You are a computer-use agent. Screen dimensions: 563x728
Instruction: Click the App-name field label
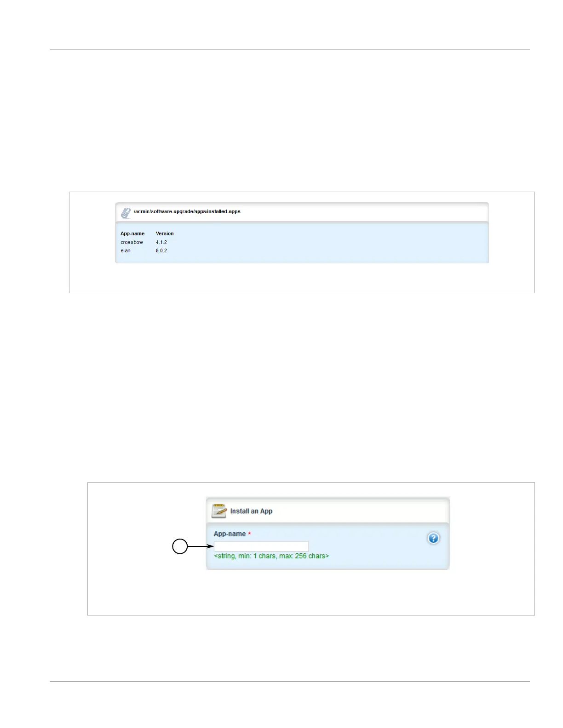[x=230, y=534]
